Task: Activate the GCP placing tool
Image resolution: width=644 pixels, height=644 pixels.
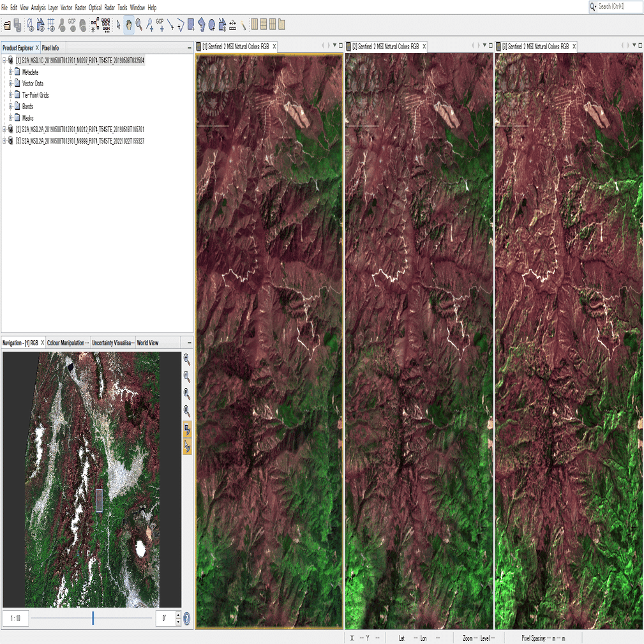Action: (161, 26)
